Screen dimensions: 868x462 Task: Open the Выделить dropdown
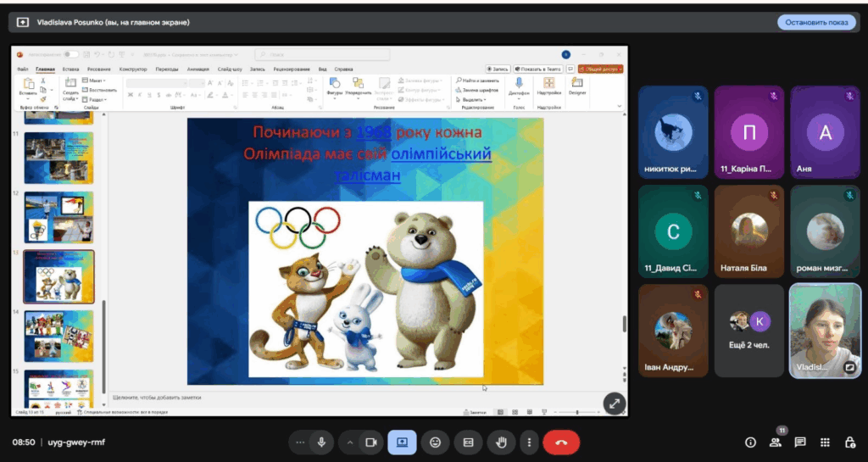pyautogui.click(x=470, y=99)
